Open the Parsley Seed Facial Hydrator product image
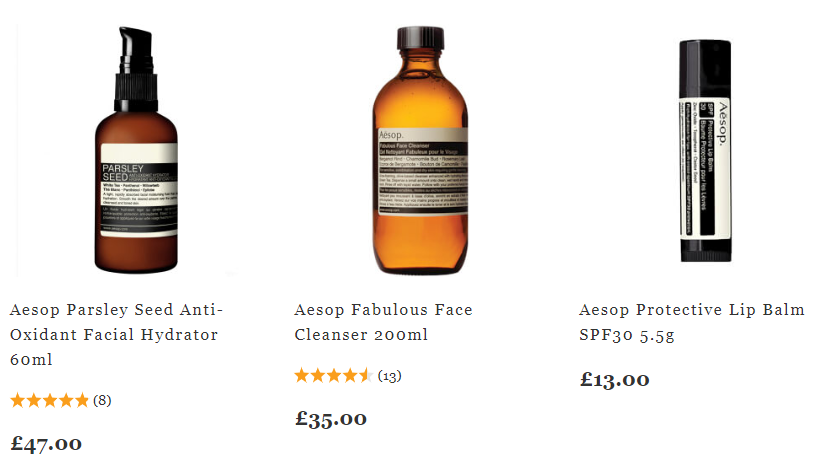The height and width of the screenshot is (465, 818). [x=136, y=150]
